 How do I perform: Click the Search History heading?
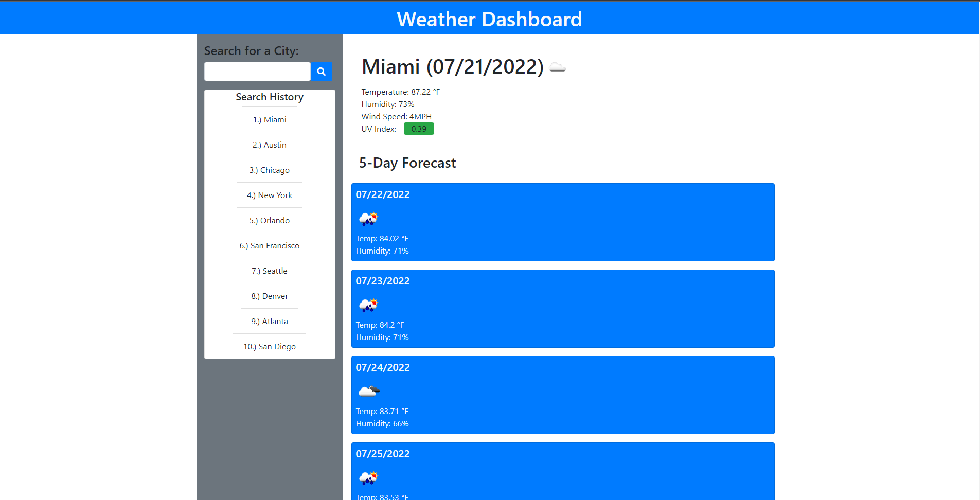270,97
